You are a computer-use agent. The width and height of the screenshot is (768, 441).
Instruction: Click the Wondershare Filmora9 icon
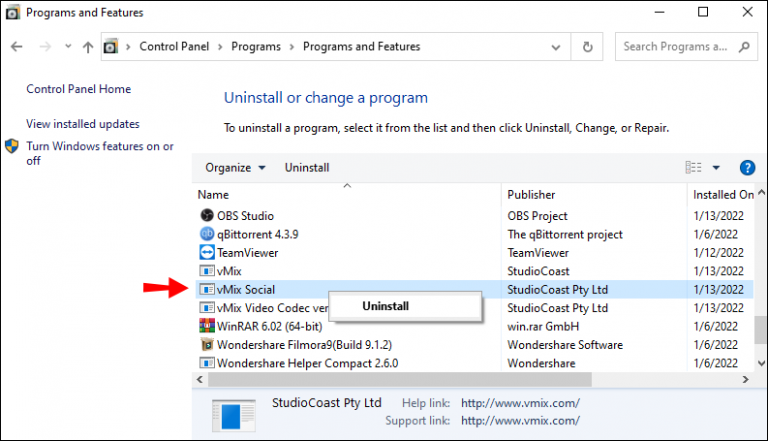207,345
